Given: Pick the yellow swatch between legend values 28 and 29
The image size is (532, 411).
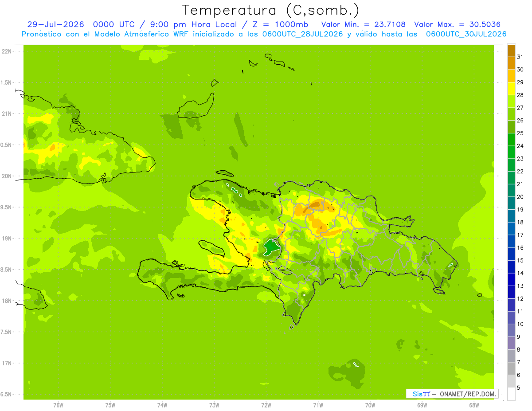Looking at the screenshot, I should click(x=511, y=89).
